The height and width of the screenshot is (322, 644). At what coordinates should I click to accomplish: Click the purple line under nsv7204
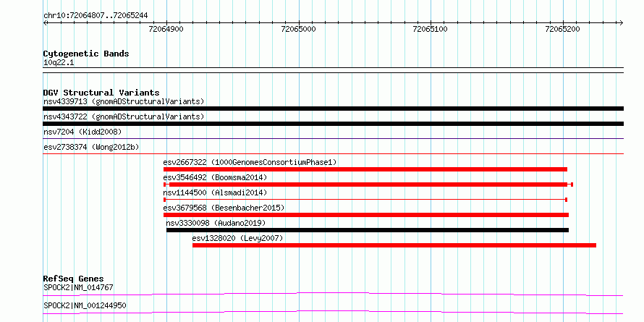coord(333,139)
